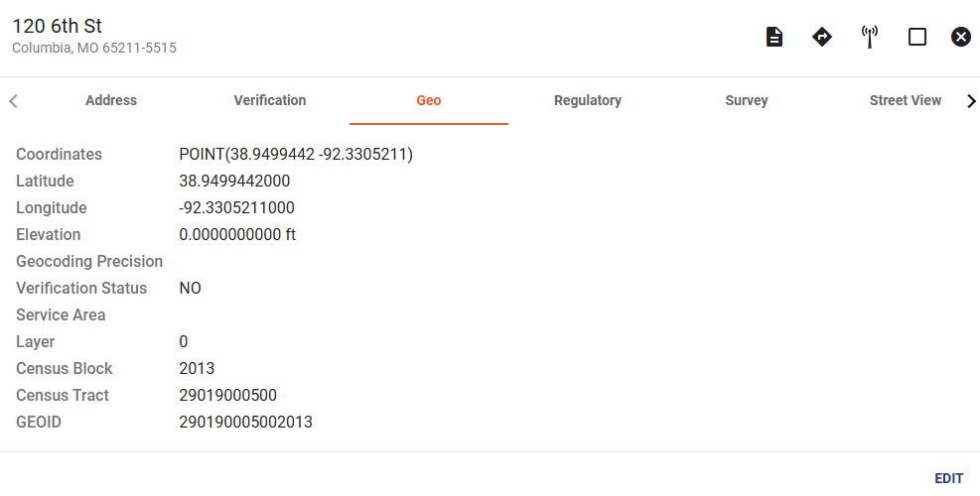Screen dimensions: 980x496
Task: Click the EDIT button
Action: tap(949, 478)
